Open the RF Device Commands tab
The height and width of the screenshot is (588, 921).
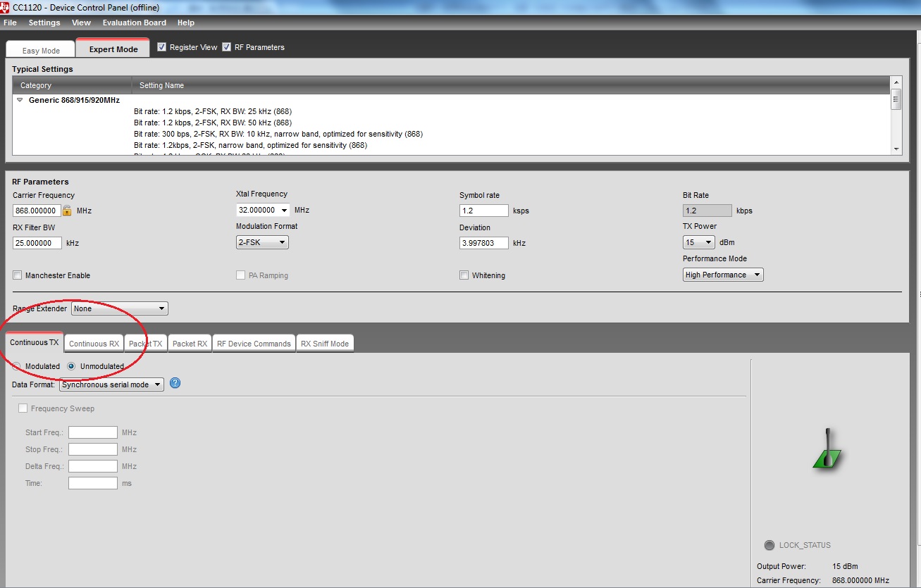click(254, 344)
